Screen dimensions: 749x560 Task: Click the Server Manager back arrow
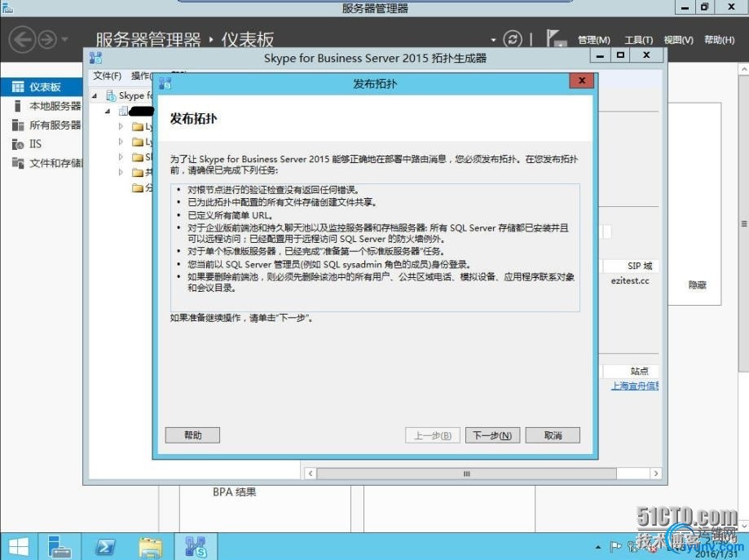pyautogui.click(x=22, y=40)
